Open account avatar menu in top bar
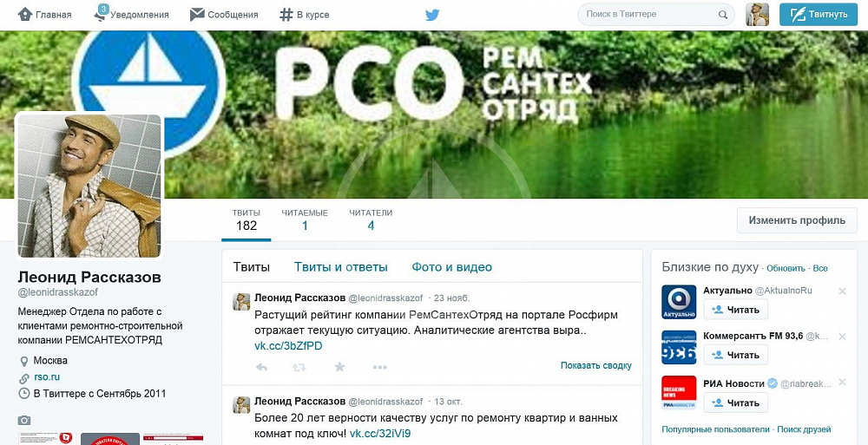The height and width of the screenshot is (445, 868). tap(757, 15)
